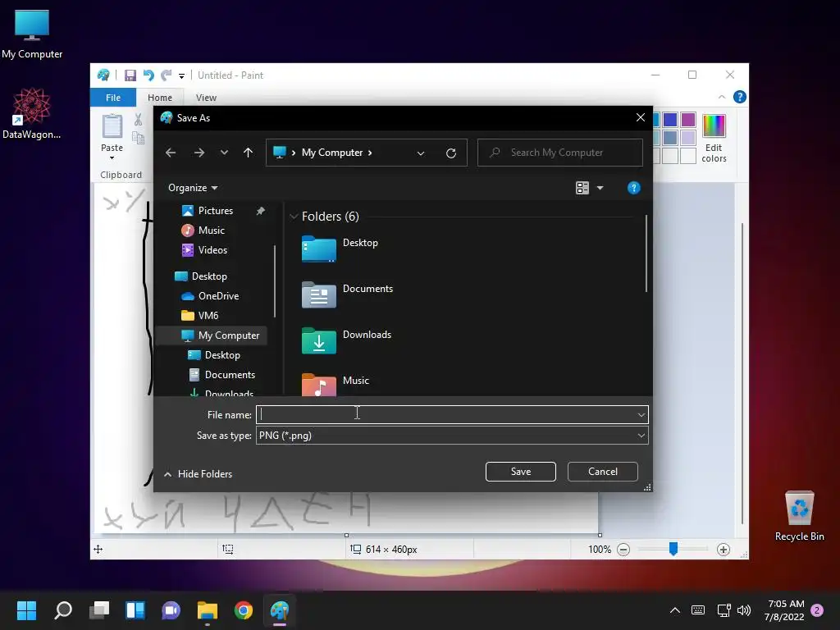Viewport: 840px width, 630px height.
Task: Undo the last action in Paint's title bar
Action: point(148,75)
